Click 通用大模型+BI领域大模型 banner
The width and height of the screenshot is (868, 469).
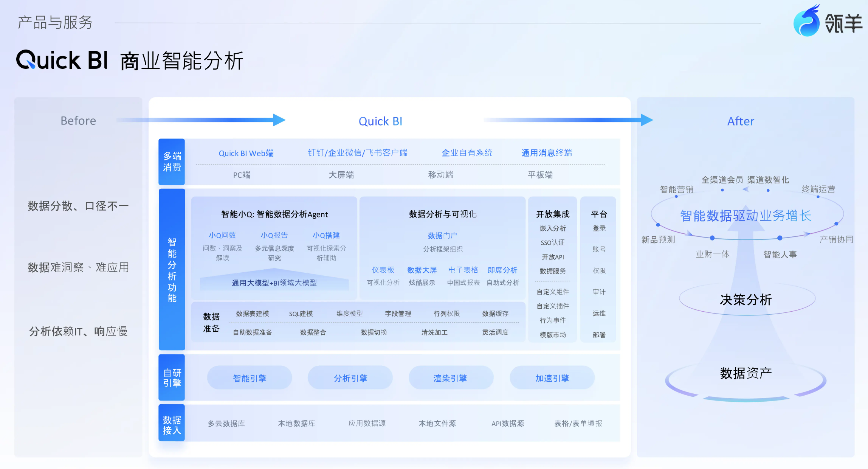[274, 283]
